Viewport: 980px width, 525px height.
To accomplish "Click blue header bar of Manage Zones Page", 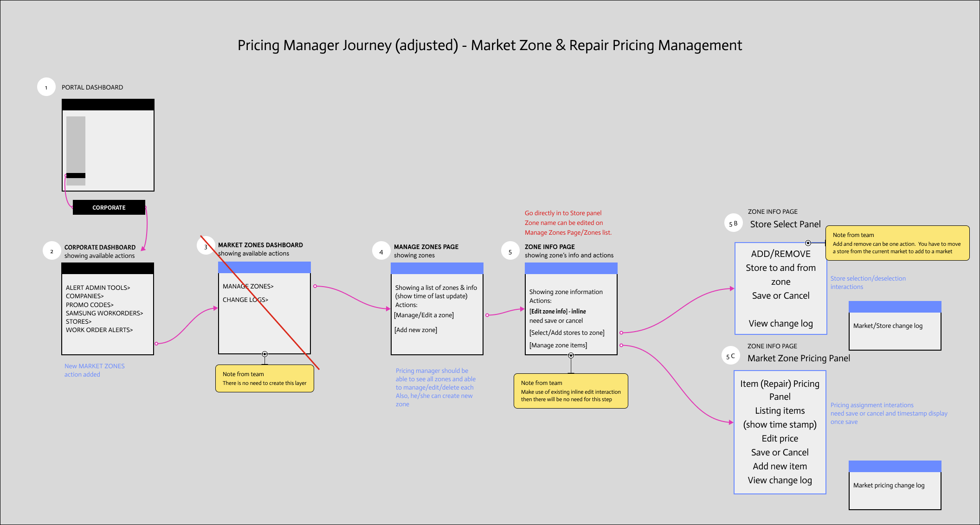I will 437,268.
